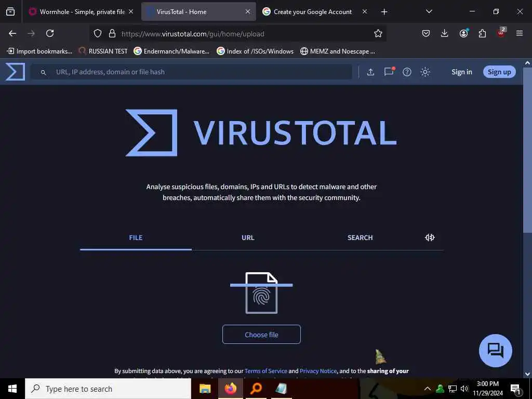The width and height of the screenshot is (532, 399).
Task: Click the volume speaker tray icon
Action: (x=464, y=389)
